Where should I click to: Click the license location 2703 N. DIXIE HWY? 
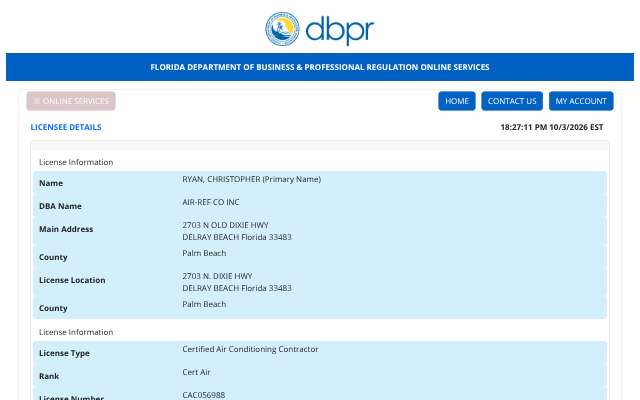pos(217,276)
